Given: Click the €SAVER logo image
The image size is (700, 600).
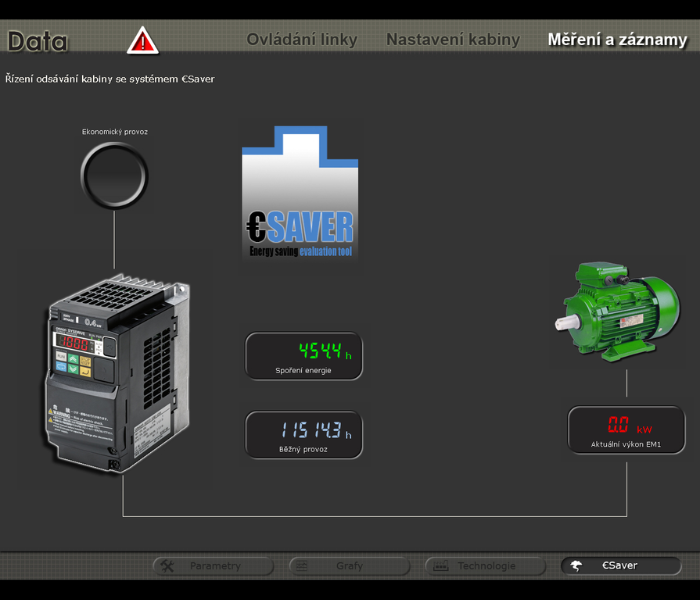Looking at the screenshot, I should click(300, 192).
